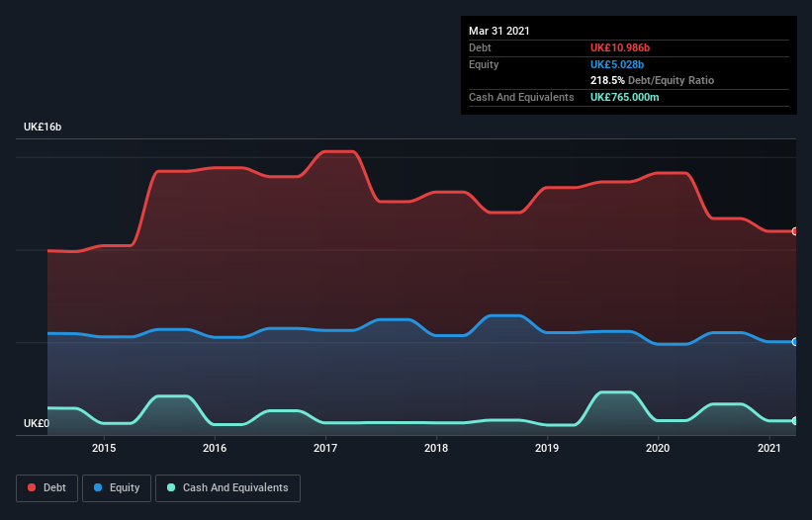Click the Equity row label in tooltip
This screenshot has height=520, width=812.
484,64
